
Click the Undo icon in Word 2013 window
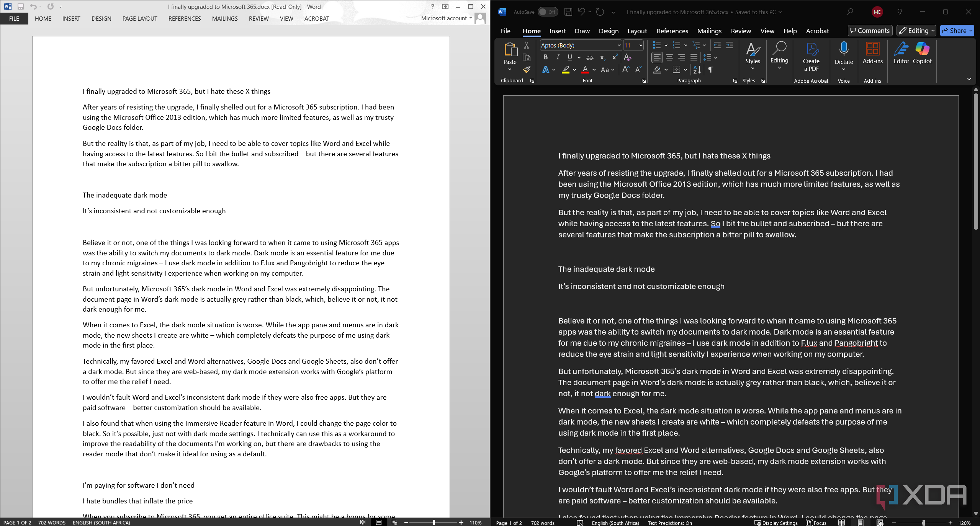pos(33,7)
